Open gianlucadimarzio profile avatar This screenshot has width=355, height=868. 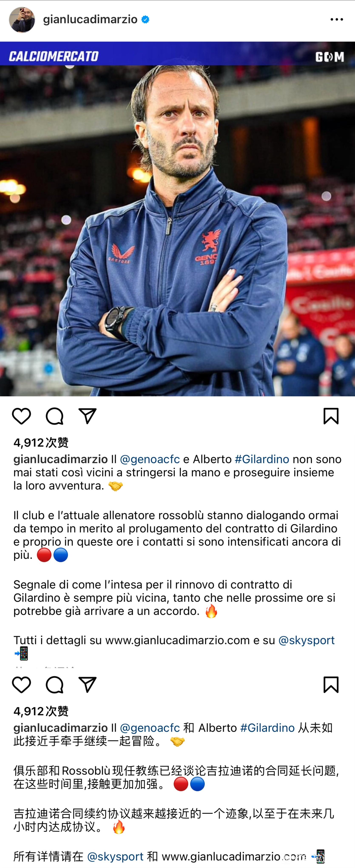(x=22, y=20)
